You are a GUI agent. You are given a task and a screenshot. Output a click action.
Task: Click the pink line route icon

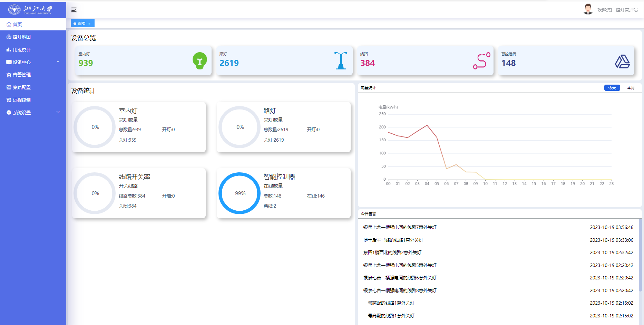(481, 61)
